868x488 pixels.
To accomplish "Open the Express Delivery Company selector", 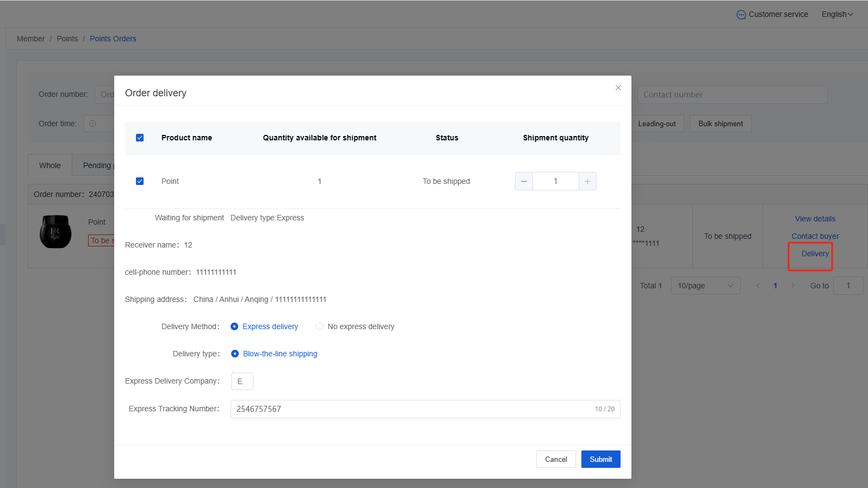I will [x=242, y=381].
